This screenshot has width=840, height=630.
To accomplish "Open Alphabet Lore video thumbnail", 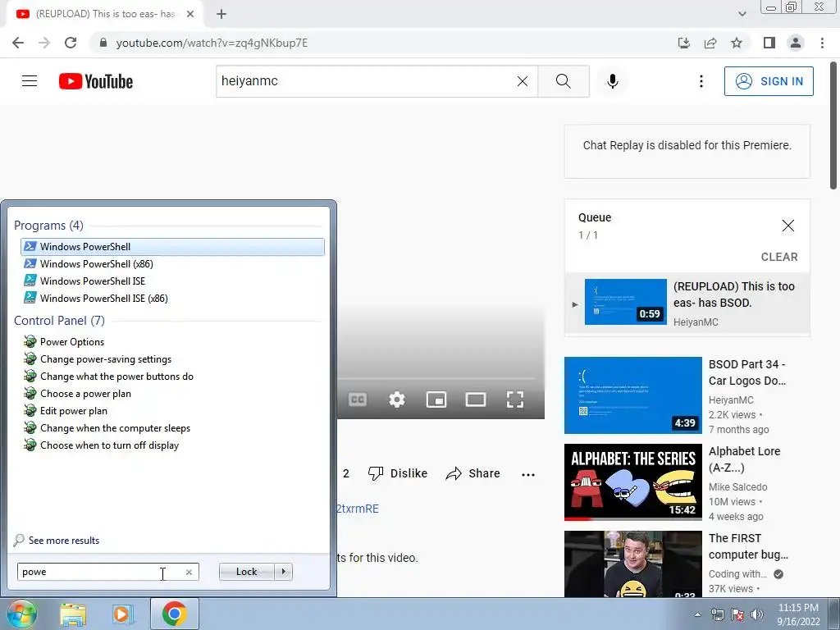I will [632, 482].
